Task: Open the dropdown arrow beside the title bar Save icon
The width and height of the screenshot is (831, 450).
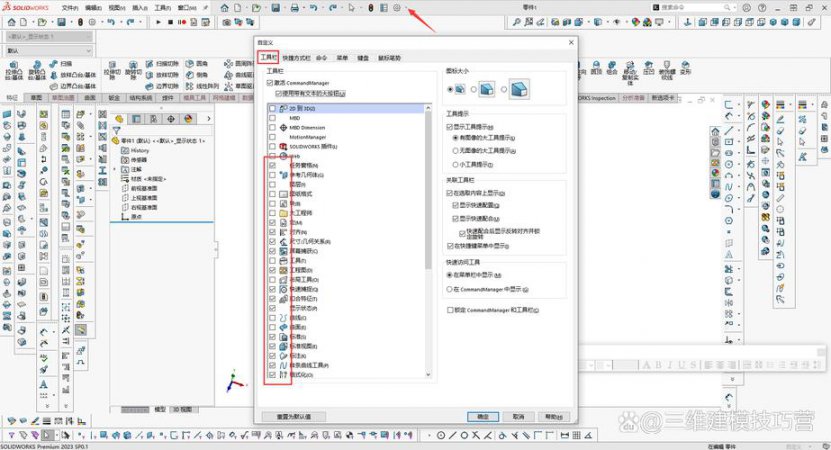Action: tap(285, 8)
